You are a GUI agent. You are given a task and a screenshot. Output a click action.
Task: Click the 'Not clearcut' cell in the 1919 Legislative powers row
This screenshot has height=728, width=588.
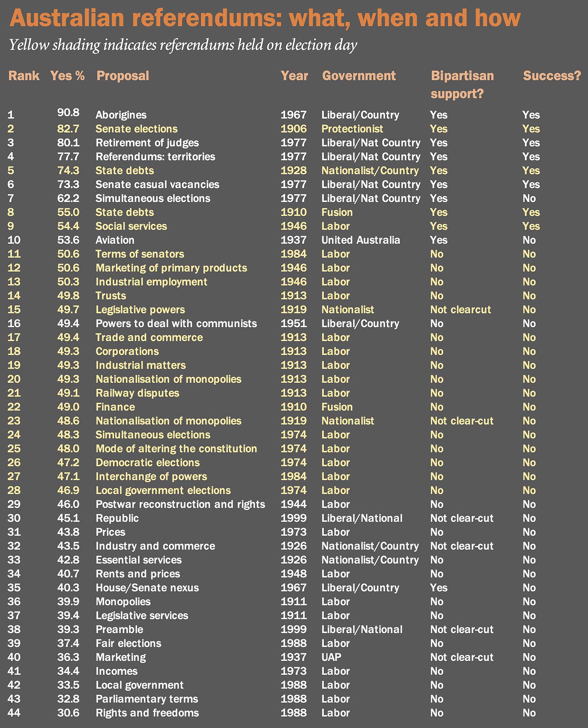pyautogui.click(x=460, y=310)
